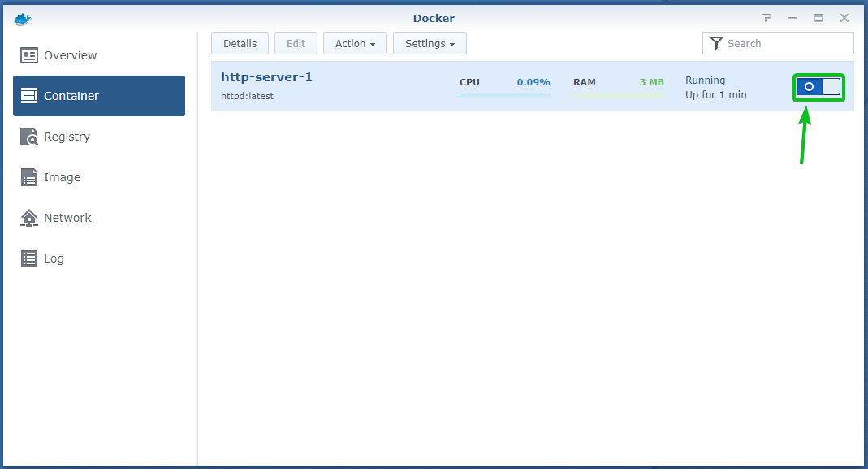Viewport: 868px width, 469px height.
Task: Click the Edit button
Action: pos(296,43)
